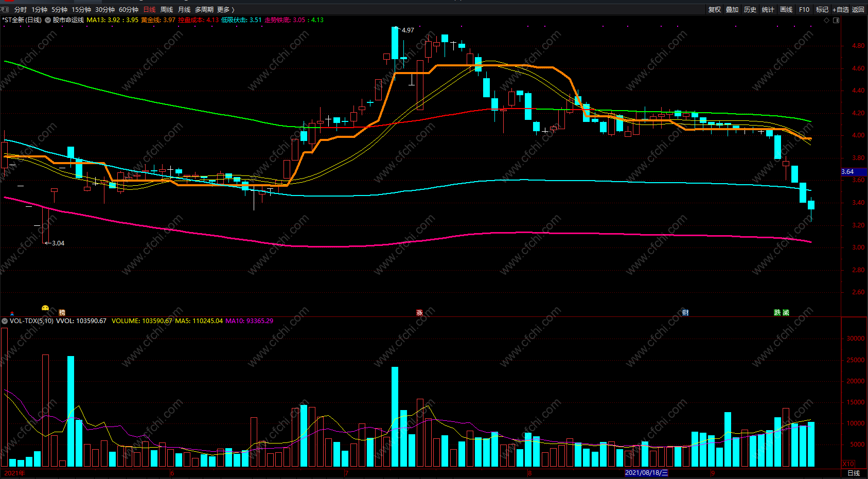Viewport: 868px width, 479px height.
Task: Select the 周线 weekly chart tab
Action: 167,10
